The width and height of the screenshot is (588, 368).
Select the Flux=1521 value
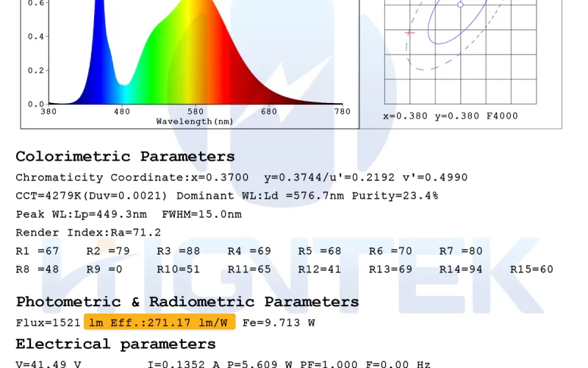(48, 323)
